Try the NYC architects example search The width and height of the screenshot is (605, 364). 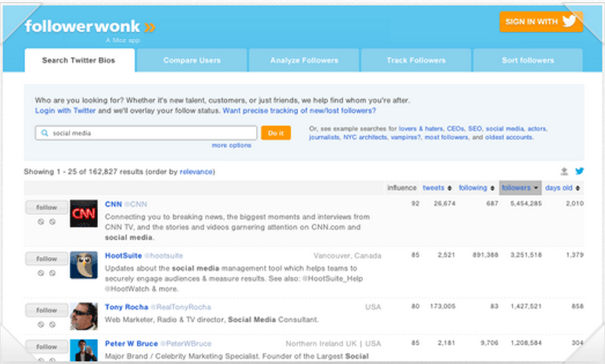(x=365, y=137)
